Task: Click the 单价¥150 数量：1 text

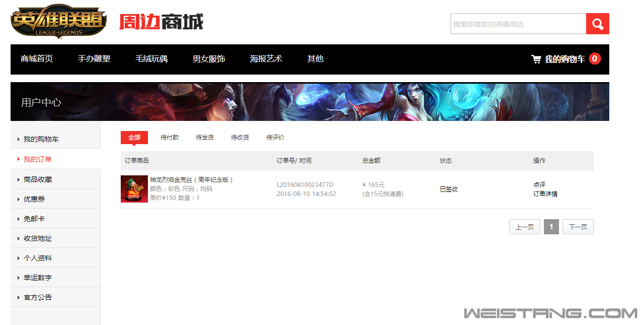Action: [175, 198]
